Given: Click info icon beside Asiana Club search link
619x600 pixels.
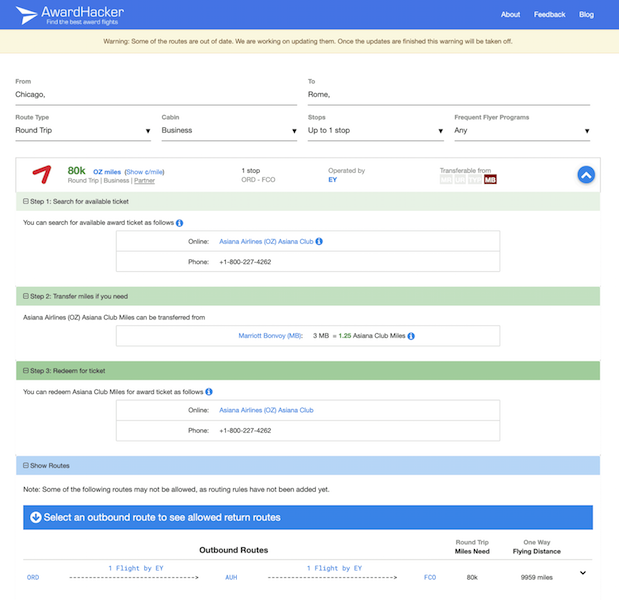Looking at the screenshot, I should 319,242.
